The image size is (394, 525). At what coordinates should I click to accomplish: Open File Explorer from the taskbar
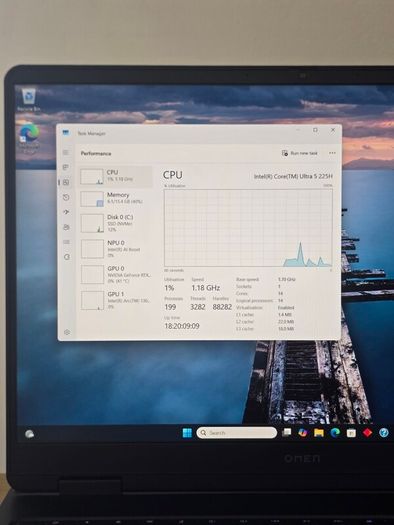pyautogui.click(x=319, y=433)
